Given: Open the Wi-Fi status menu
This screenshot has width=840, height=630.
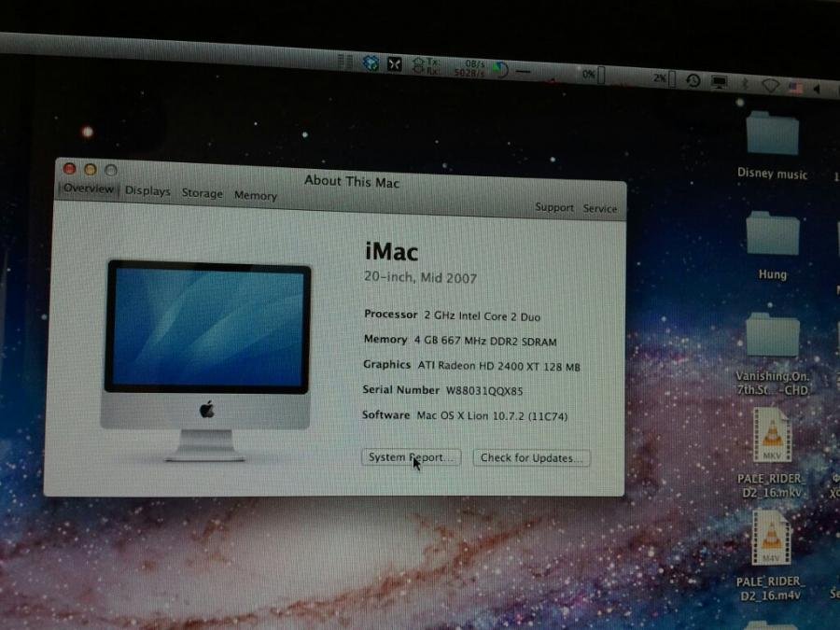Looking at the screenshot, I should tap(770, 85).
